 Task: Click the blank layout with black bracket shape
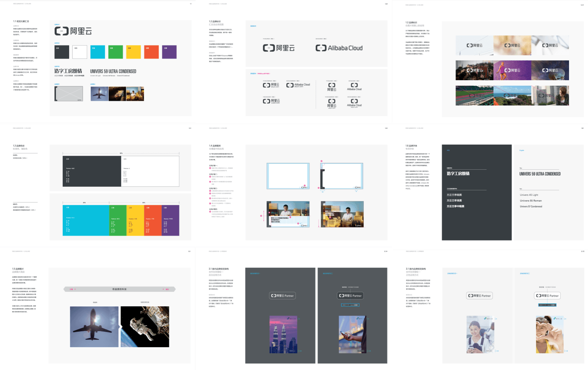pyautogui.click(x=342, y=176)
